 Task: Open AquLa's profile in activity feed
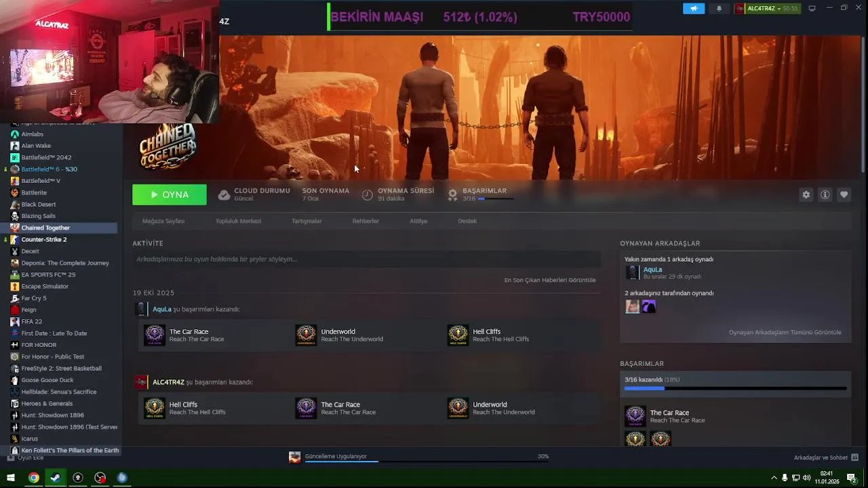tap(162, 309)
